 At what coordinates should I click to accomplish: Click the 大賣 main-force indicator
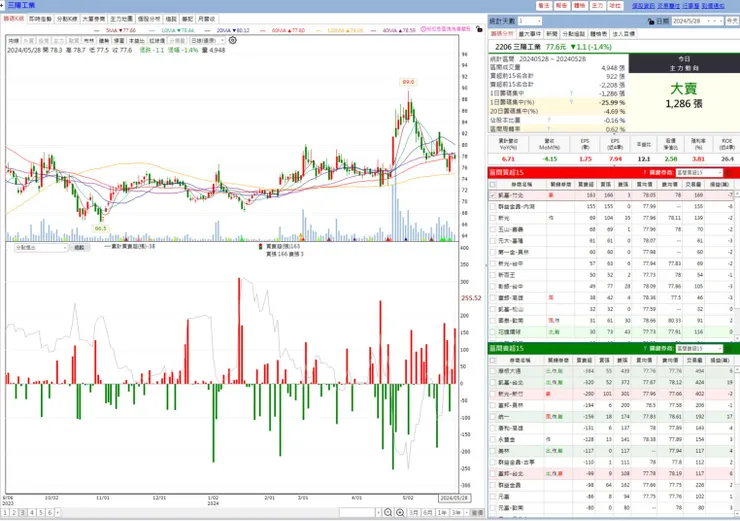tap(684, 88)
